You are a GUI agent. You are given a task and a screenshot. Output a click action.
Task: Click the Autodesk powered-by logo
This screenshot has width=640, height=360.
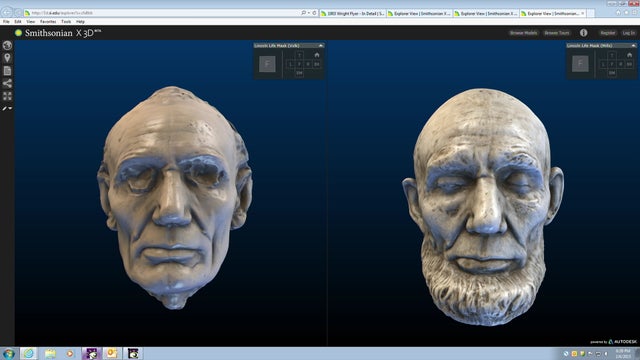pyautogui.click(x=613, y=342)
